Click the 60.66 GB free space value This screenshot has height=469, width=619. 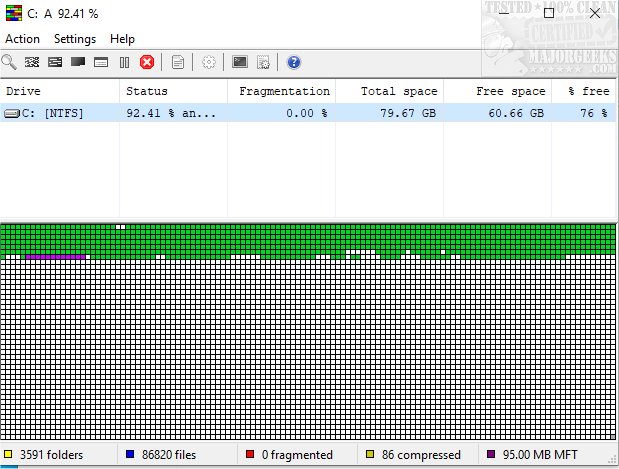point(516,114)
